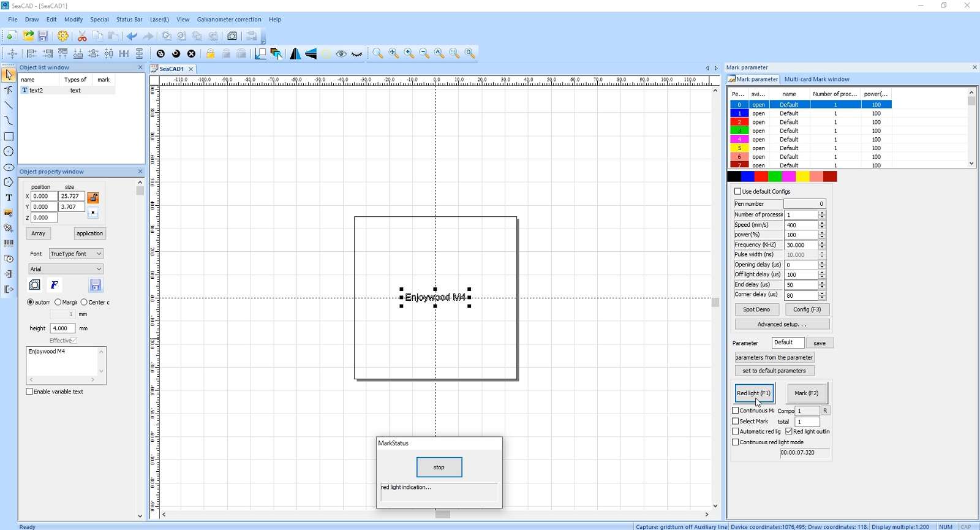
Task: Check the Continuous red light mode box
Action: coord(736,442)
